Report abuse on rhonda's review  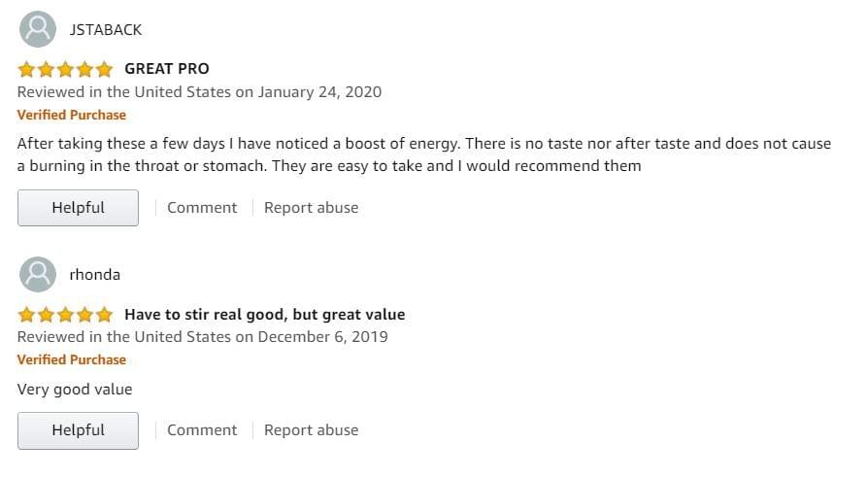click(x=311, y=430)
